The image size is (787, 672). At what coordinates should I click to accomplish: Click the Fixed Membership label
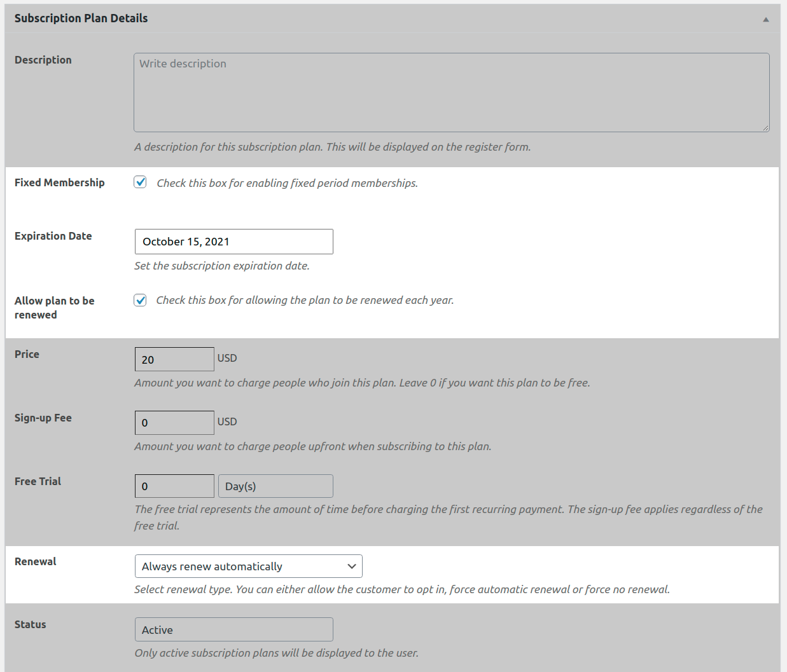pos(60,182)
